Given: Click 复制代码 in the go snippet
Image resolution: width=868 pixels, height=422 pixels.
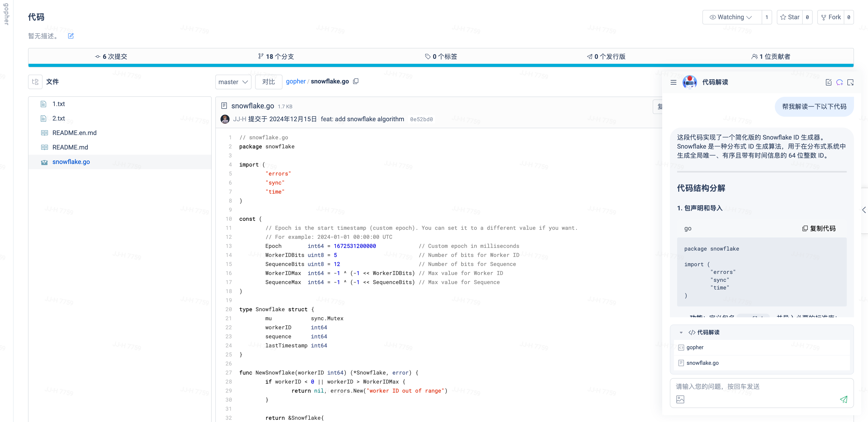Looking at the screenshot, I should click(x=819, y=229).
